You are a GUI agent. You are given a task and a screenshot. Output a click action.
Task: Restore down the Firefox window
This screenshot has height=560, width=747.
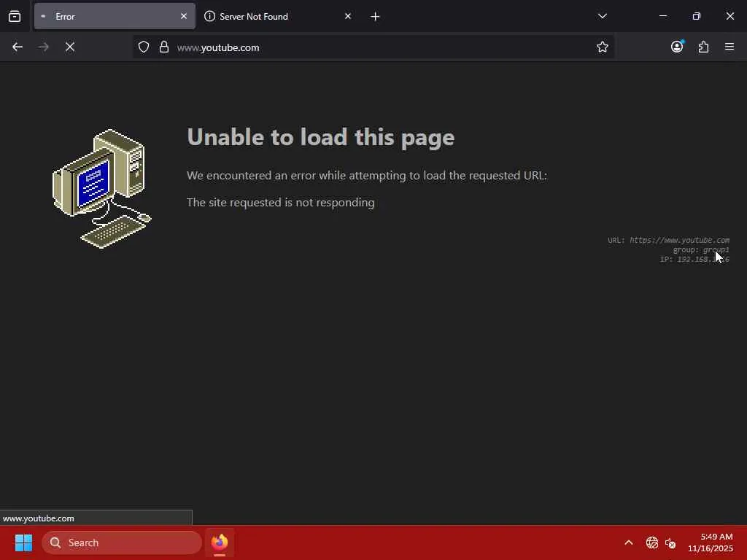[697, 16]
